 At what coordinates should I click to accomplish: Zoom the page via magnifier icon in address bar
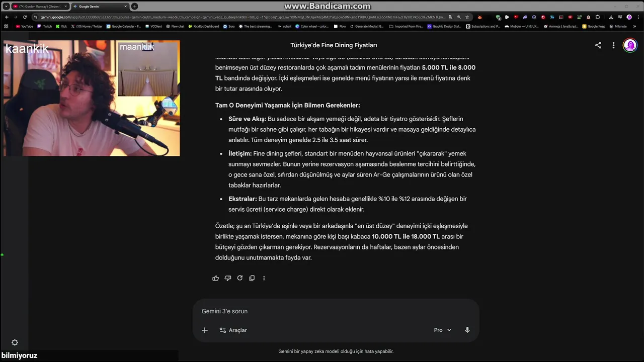[459, 17]
